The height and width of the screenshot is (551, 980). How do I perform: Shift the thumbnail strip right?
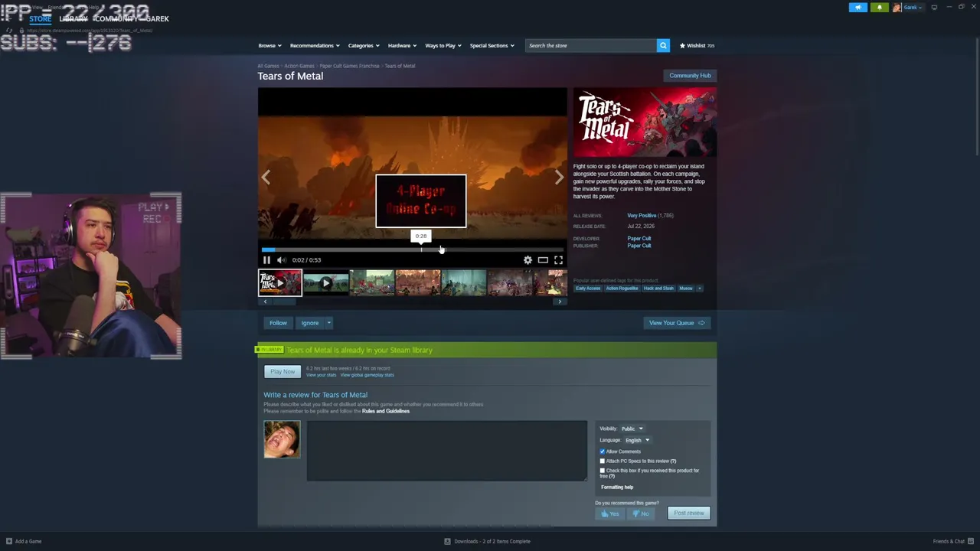[x=560, y=302]
